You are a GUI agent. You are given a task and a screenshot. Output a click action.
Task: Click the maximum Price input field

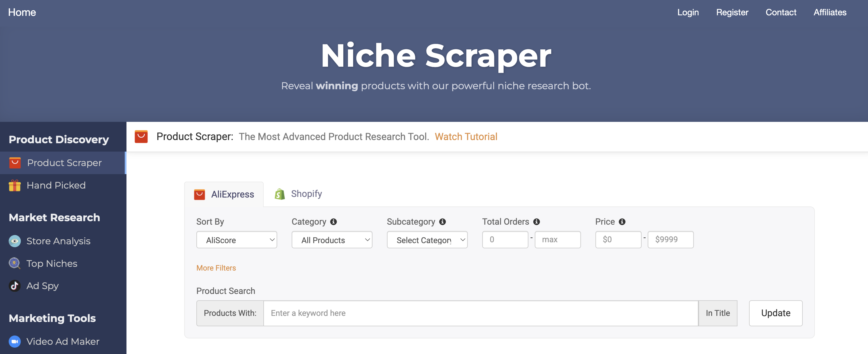pyautogui.click(x=670, y=239)
